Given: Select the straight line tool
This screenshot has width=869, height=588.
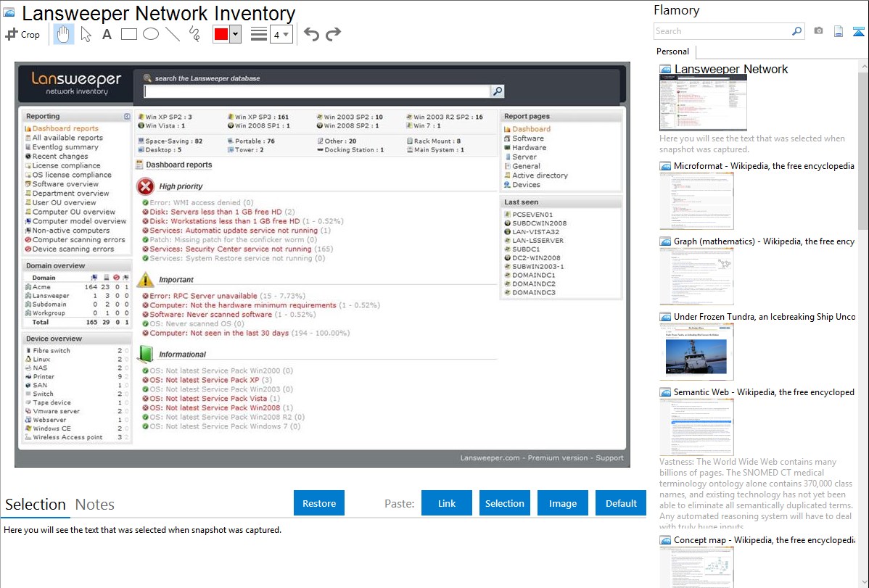Looking at the screenshot, I should pyautogui.click(x=173, y=34).
